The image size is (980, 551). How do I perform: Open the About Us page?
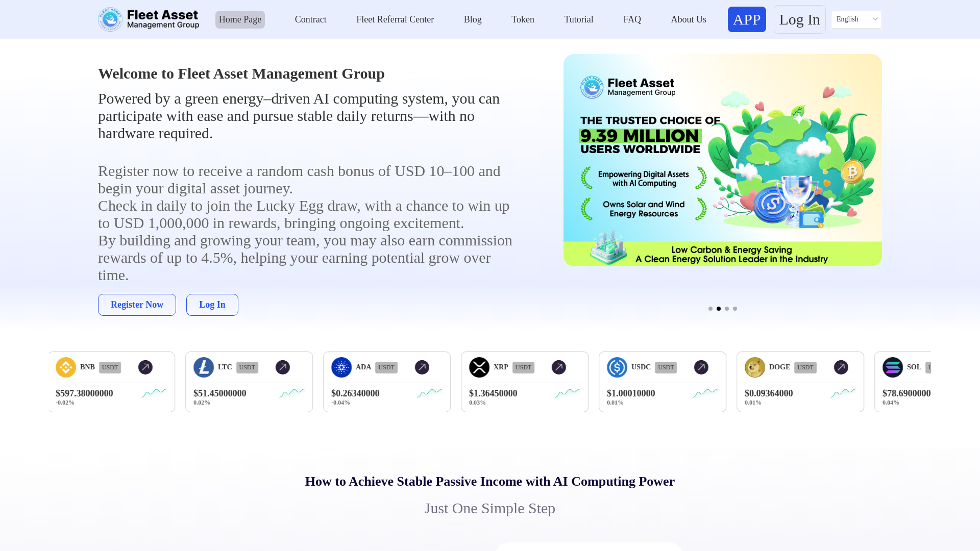click(689, 19)
